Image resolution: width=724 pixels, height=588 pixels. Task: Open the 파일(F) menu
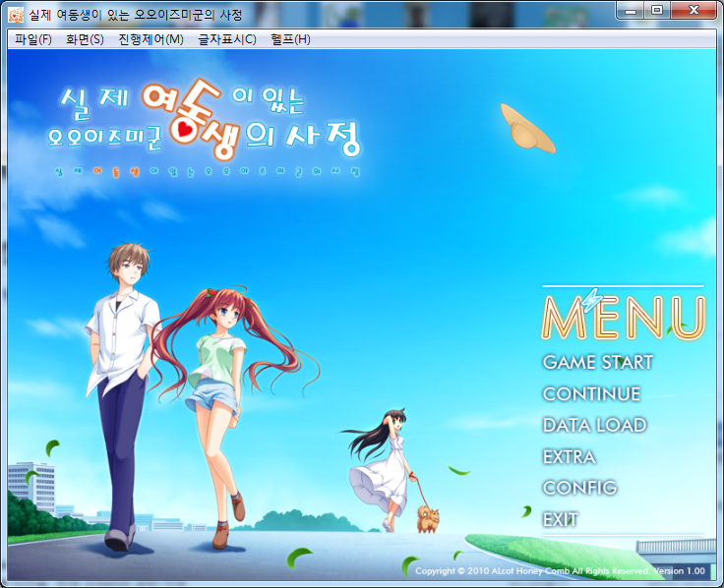tap(33, 39)
